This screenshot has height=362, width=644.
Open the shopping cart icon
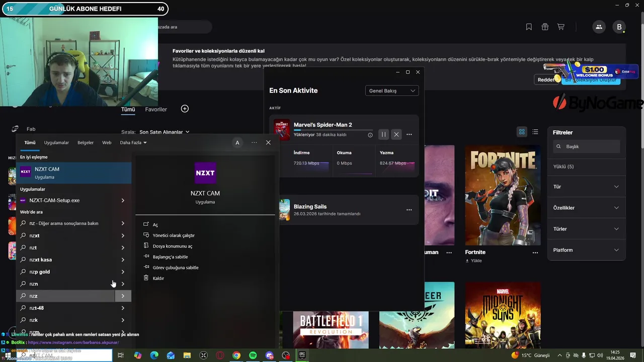[560, 27]
